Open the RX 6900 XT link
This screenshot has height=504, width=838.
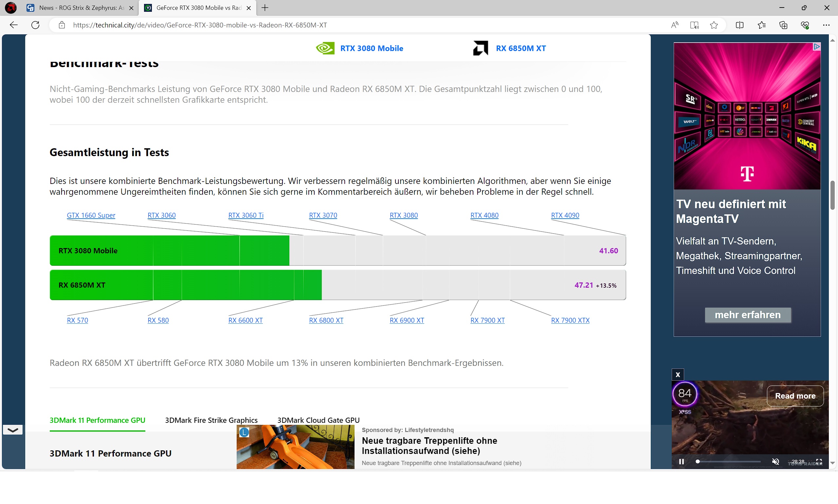[x=407, y=320]
